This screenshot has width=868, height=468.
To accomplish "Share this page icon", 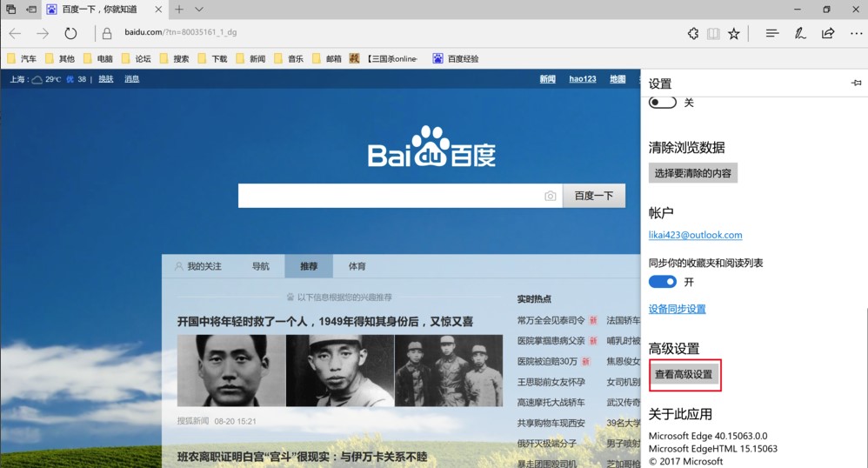I will [828, 34].
